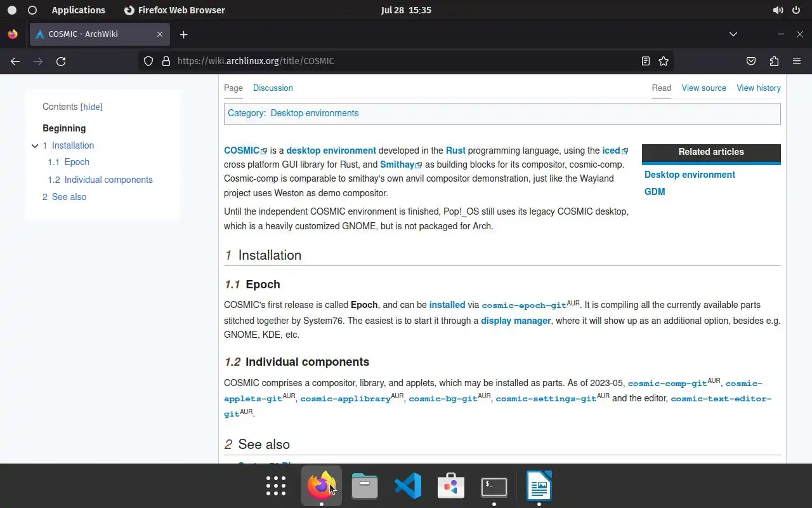Open the View source tab
This screenshot has width=812, height=508.
point(704,88)
